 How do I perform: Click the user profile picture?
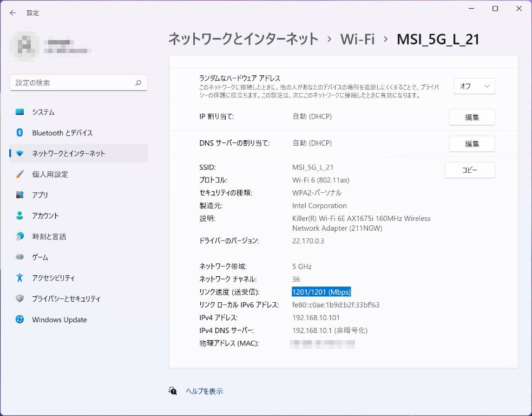[24, 45]
